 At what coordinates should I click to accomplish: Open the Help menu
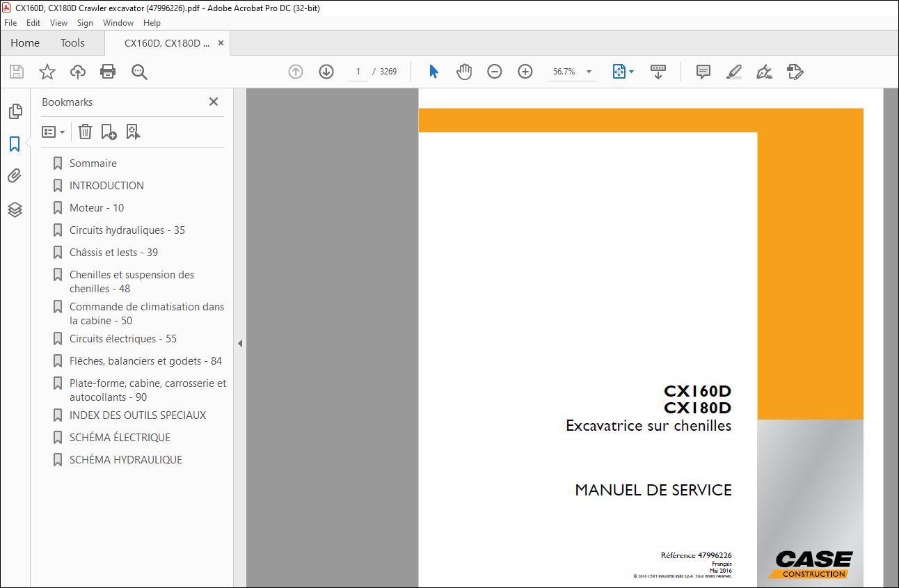152,23
